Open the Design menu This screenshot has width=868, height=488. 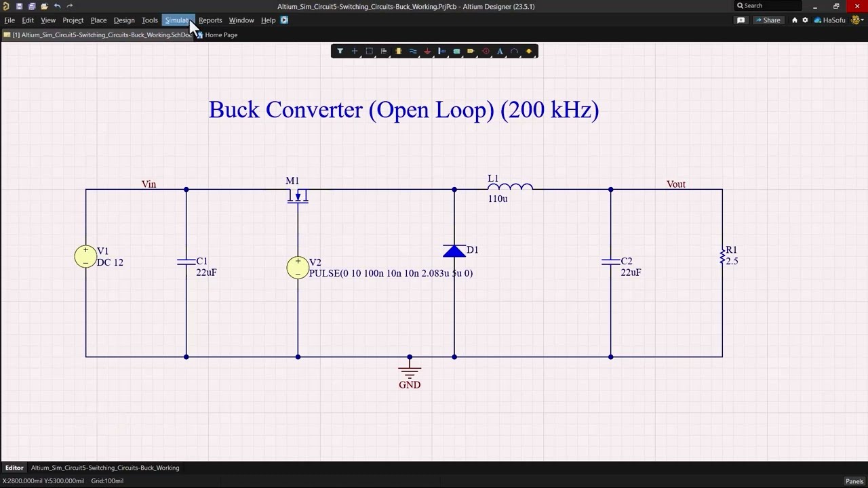coord(124,20)
